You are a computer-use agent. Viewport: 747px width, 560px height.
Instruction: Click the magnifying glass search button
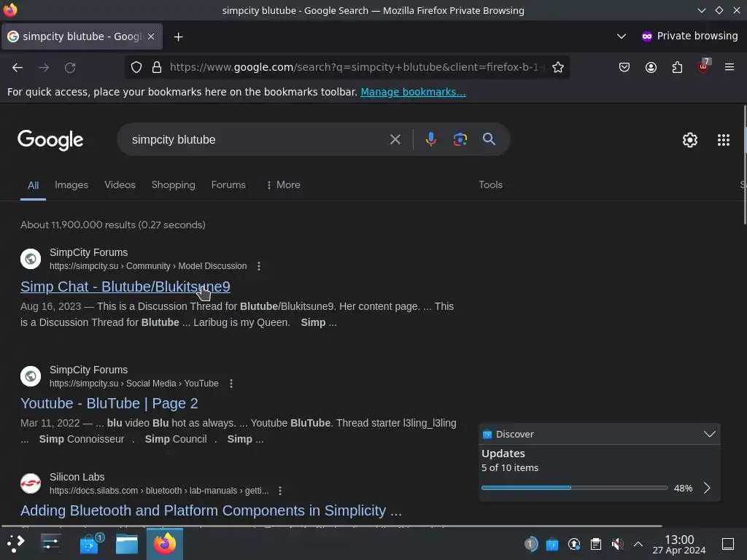[x=489, y=139]
